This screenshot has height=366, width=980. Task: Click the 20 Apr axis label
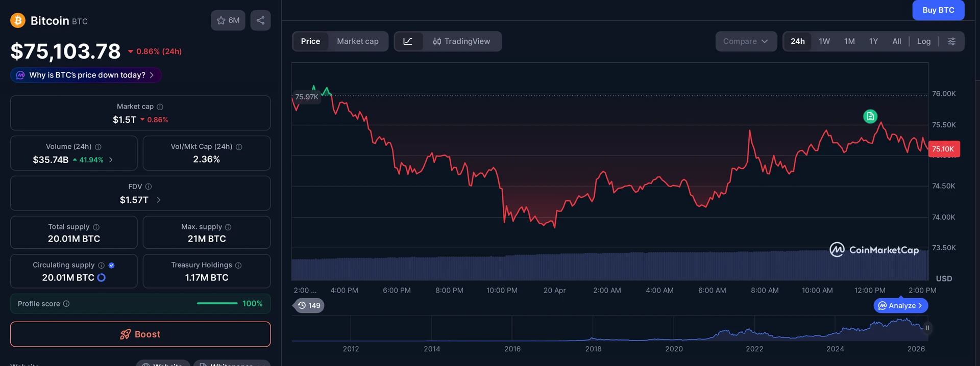pos(554,290)
